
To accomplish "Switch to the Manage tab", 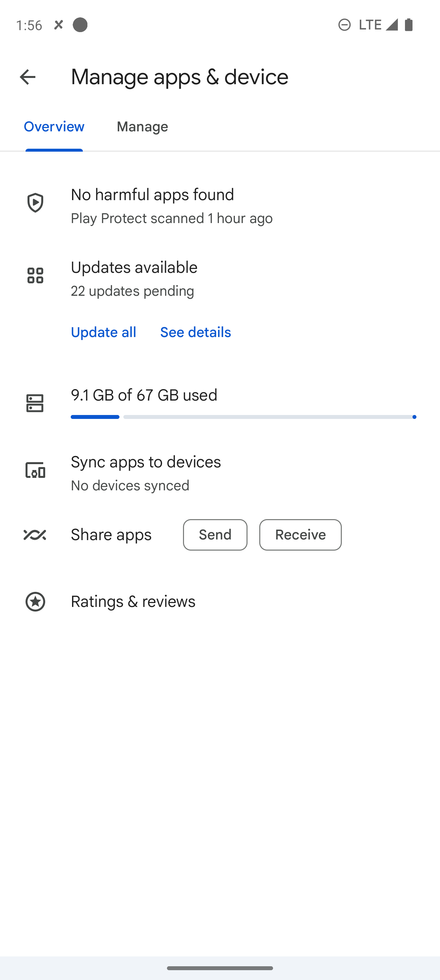I will coord(142,127).
